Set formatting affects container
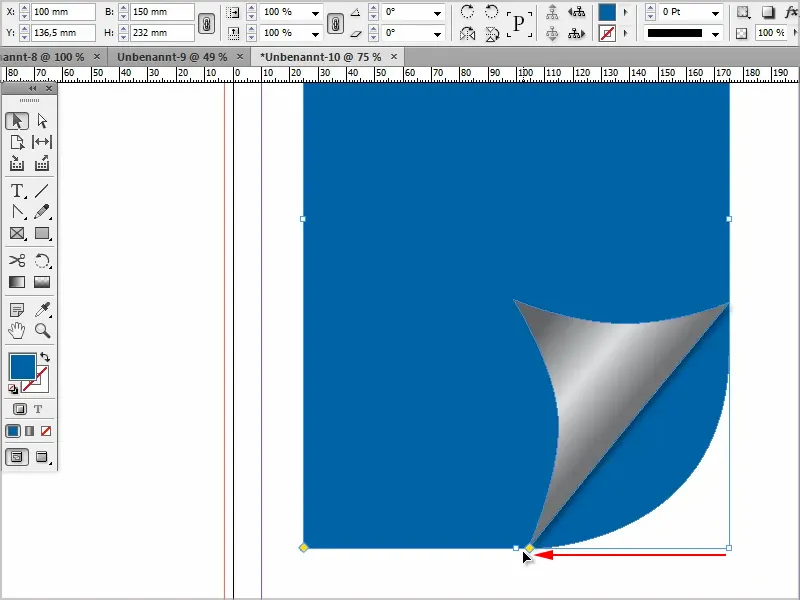Viewport: 800px width, 600px height. coord(19,409)
